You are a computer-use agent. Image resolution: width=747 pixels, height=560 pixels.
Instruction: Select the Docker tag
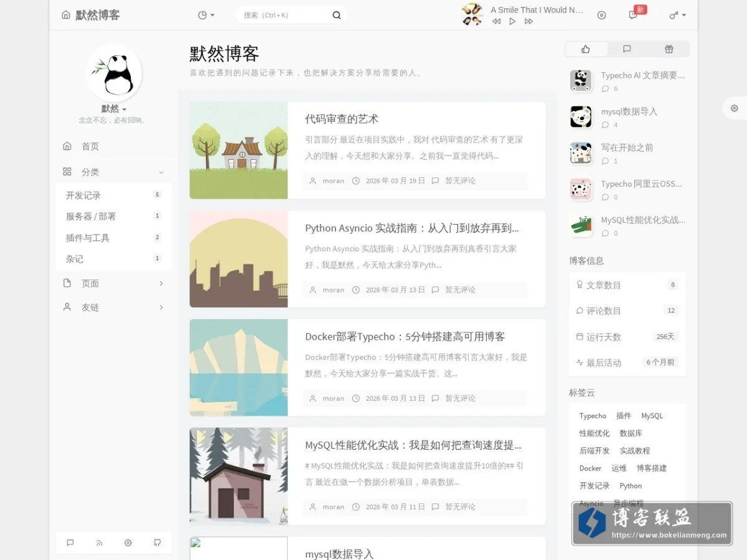pos(590,468)
